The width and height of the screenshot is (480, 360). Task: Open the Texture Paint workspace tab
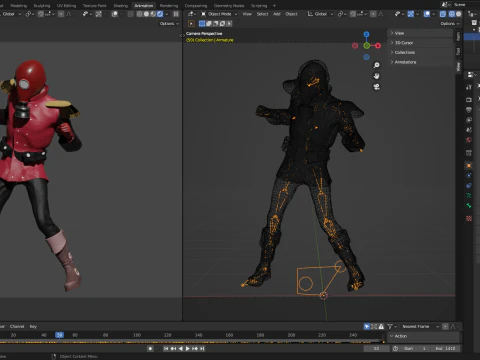click(94, 6)
